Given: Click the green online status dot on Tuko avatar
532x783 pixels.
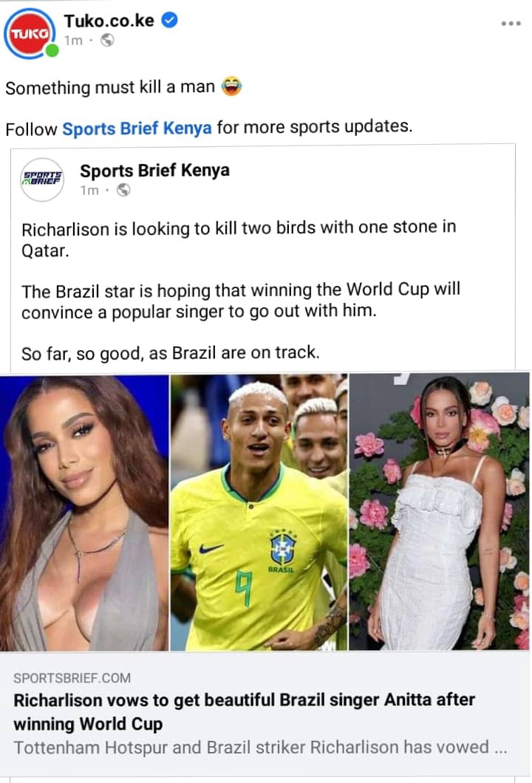Looking at the screenshot, I should [52, 51].
